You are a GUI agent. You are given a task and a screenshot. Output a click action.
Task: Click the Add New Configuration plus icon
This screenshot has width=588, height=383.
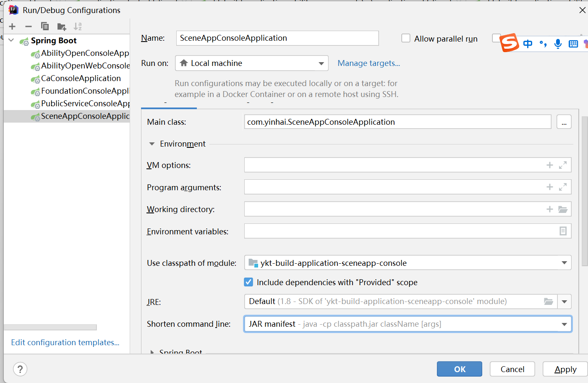(12, 26)
